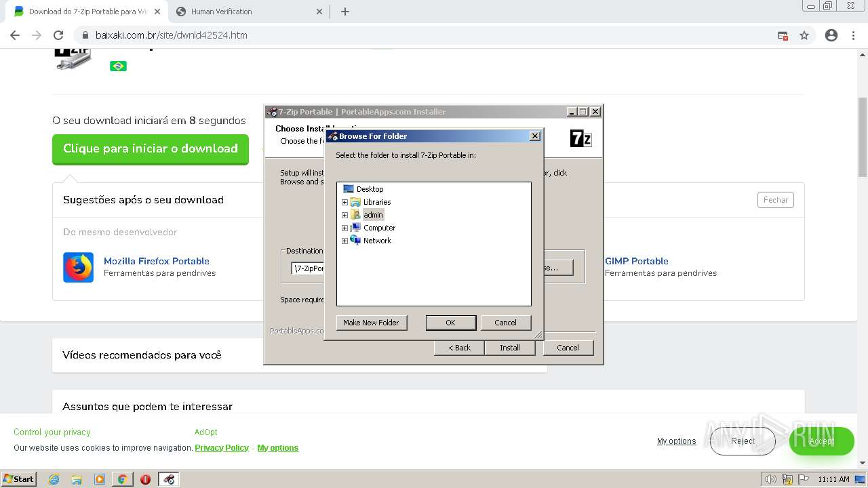Open Windows Explorer from taskbar

[77, 479]
